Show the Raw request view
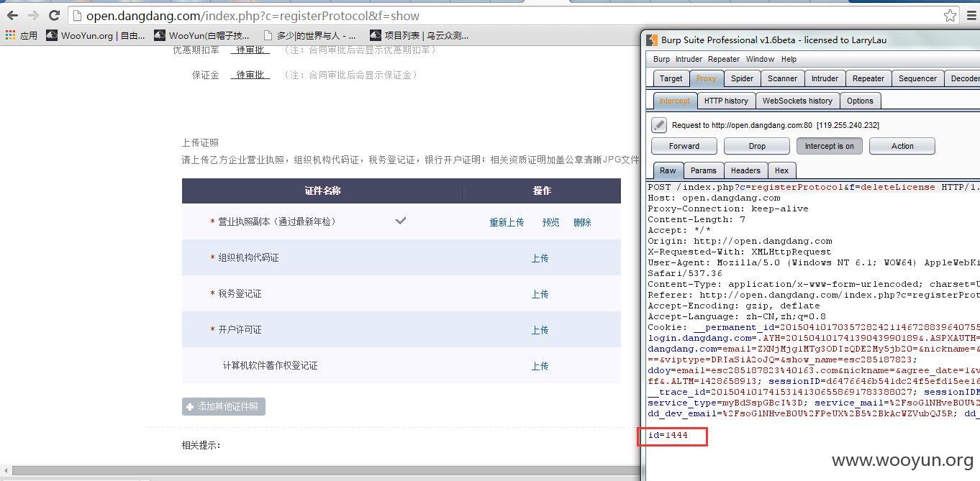Viewport: 980px width, 481px height. coord(668,170)
